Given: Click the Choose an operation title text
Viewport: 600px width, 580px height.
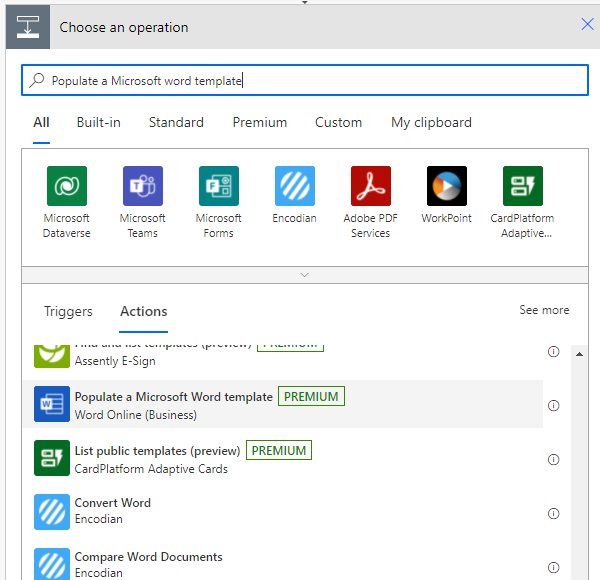Looking at the screenshot, I should 124,27.
